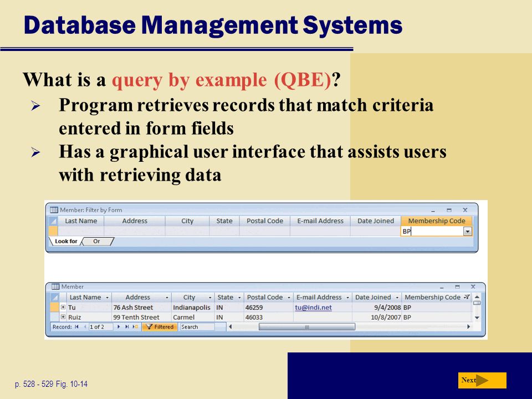Maximize the Filter by Form window
The width and height of the screenshot is (532, 399).
[x=449, y=210]
